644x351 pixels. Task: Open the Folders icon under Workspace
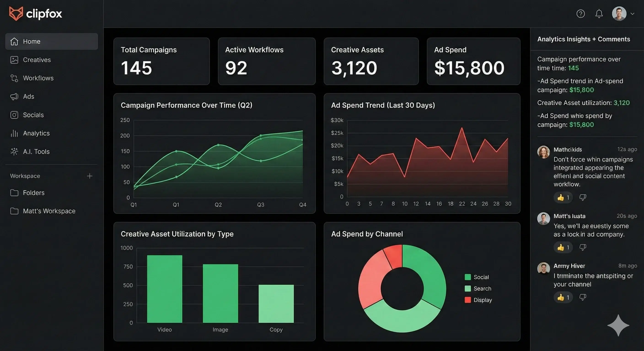tap(14, 193)
